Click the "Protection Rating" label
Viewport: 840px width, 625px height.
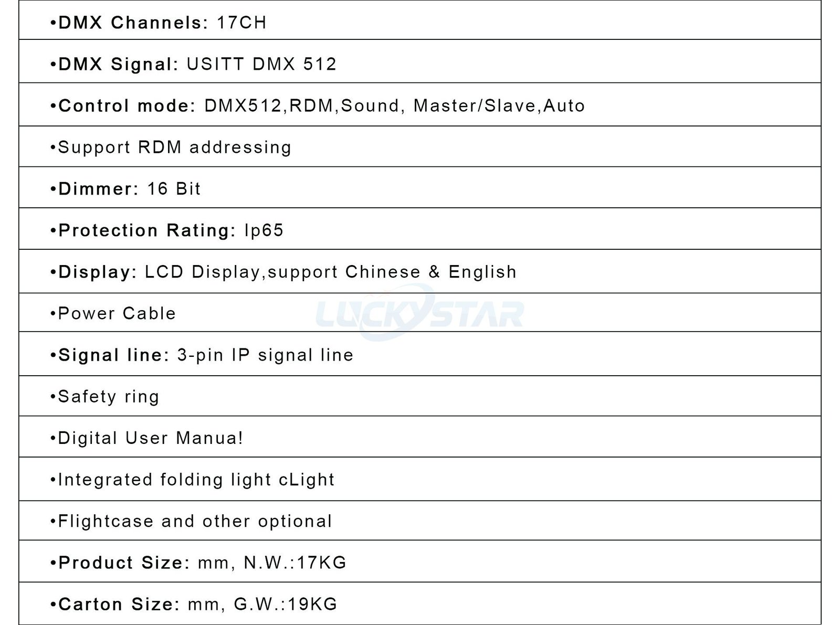147,230
